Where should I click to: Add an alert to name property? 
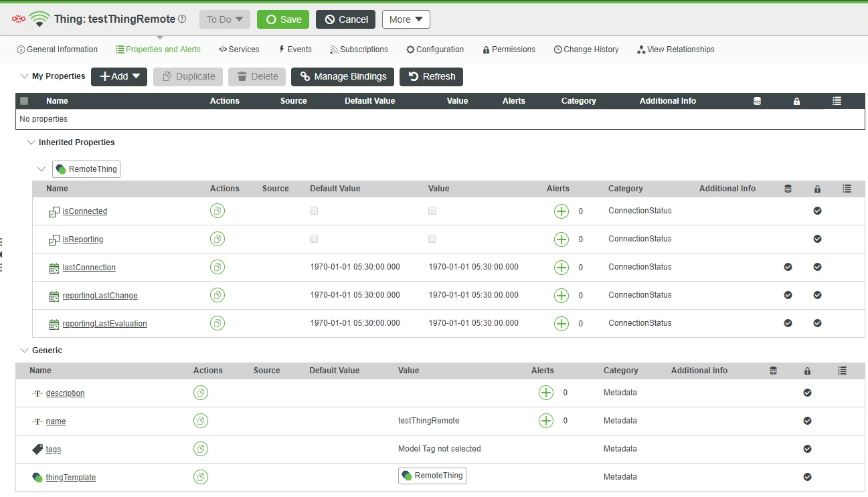point(546,421)
